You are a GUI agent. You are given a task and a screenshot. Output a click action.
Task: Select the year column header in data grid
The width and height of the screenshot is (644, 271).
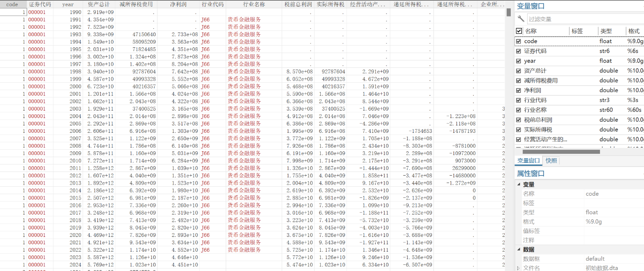pos(68,4)
